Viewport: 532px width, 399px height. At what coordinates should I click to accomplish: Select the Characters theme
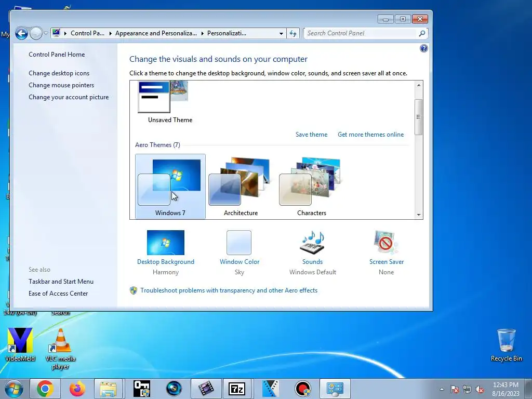point(312,187)
